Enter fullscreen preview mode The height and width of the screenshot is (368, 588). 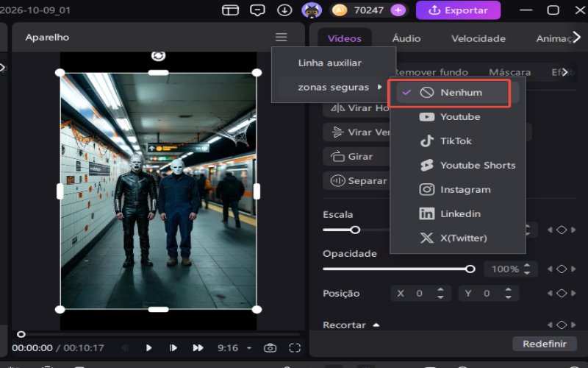pos(295,347)
